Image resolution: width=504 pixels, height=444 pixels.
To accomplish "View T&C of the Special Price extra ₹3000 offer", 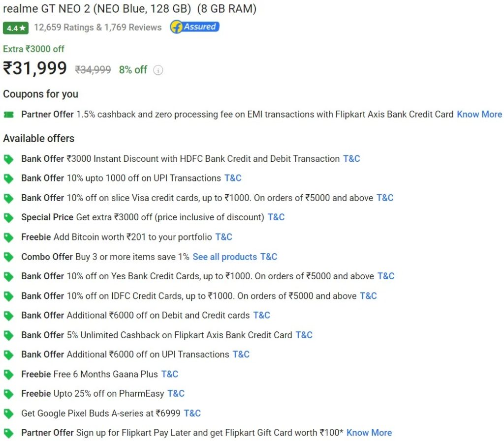I will (276, 217).
